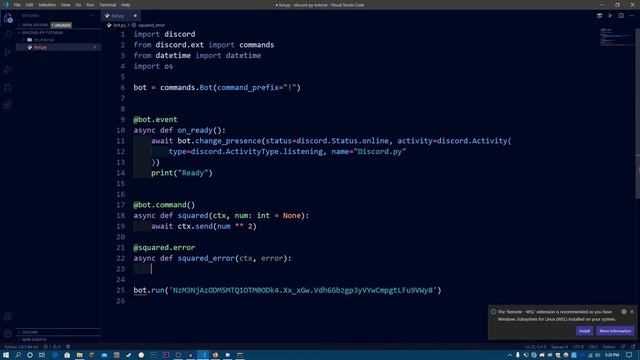Select Python interpreter in status bar

coord(21,347)
